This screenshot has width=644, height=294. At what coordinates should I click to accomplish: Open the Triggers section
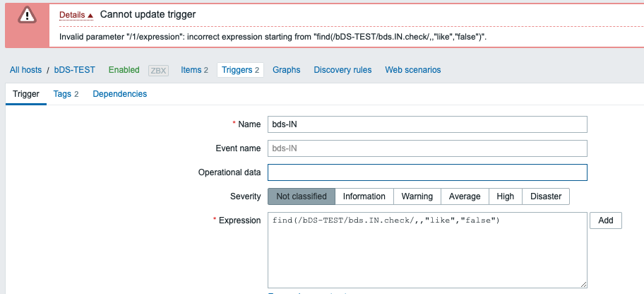(x=241, y=70)
